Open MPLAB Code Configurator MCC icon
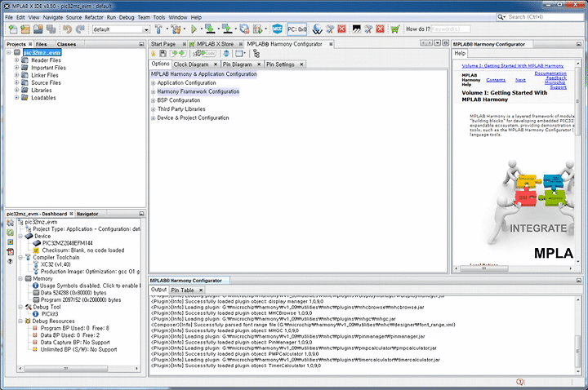The image size is (588, 390). pyautogui.click(x=278, y=29)
